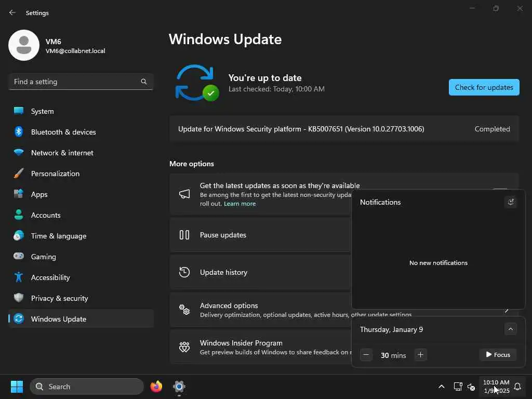Click the You're up to date heading
The height and width of the screenshot is (399, 532).
click(x=264, y=78)
